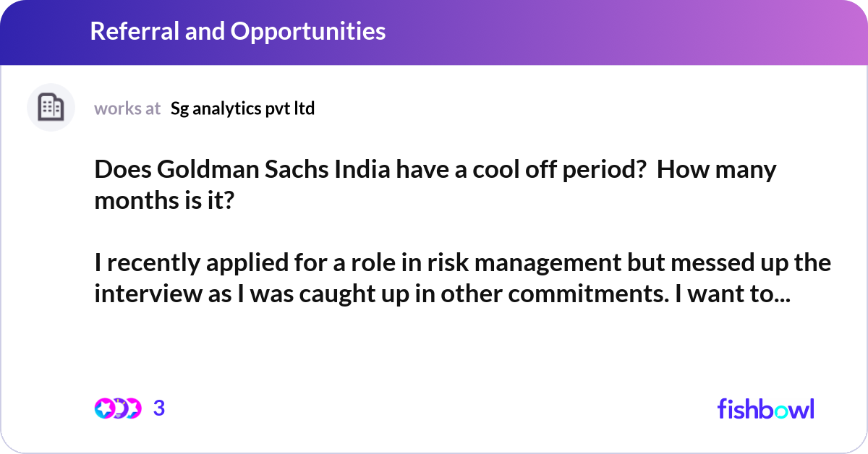Open the fishbowl logo
The image size is (868, 454).
click(x=765, y=408)
